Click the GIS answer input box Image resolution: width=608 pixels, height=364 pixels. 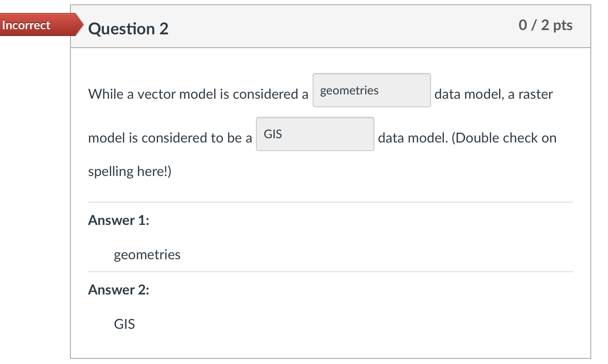[x=315, y=134]
